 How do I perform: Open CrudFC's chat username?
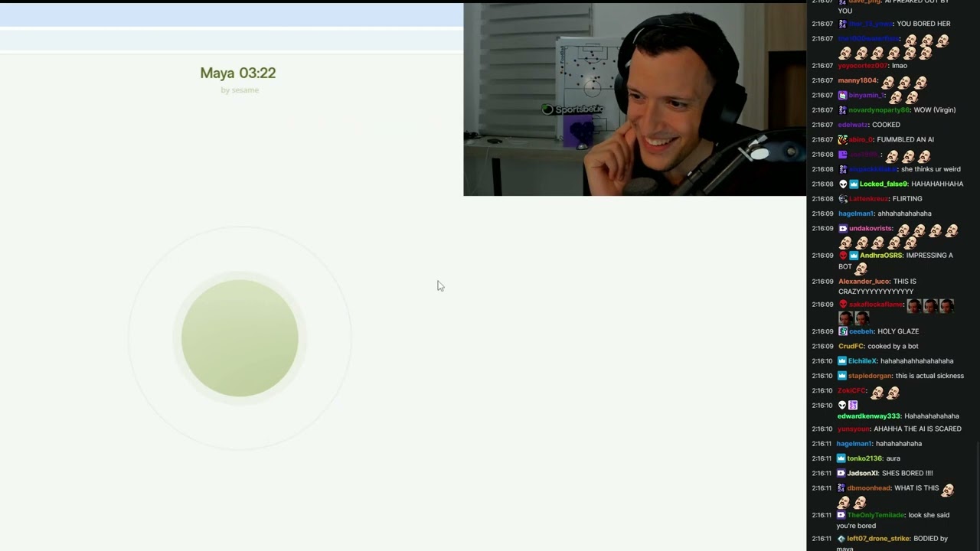pos(851,347)
